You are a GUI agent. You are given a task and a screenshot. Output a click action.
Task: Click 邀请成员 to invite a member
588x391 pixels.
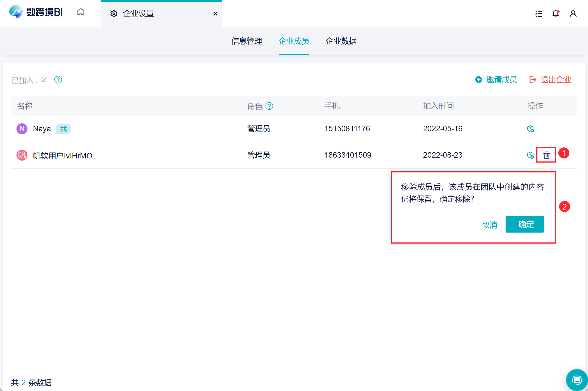[x=496, y=80]
